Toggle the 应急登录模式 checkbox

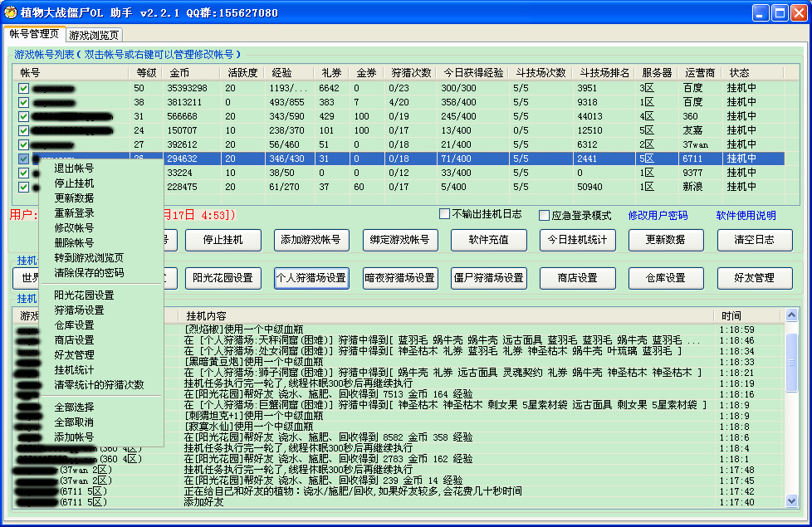(544, 214)
